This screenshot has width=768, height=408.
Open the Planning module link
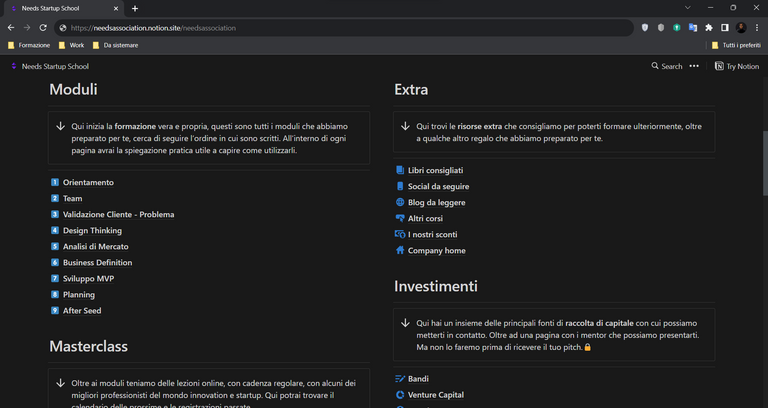[x=79, y=295]
